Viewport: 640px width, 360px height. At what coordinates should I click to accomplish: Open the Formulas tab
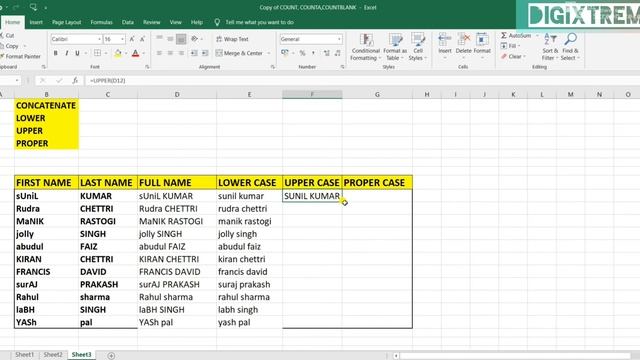(x=101, y=22)
